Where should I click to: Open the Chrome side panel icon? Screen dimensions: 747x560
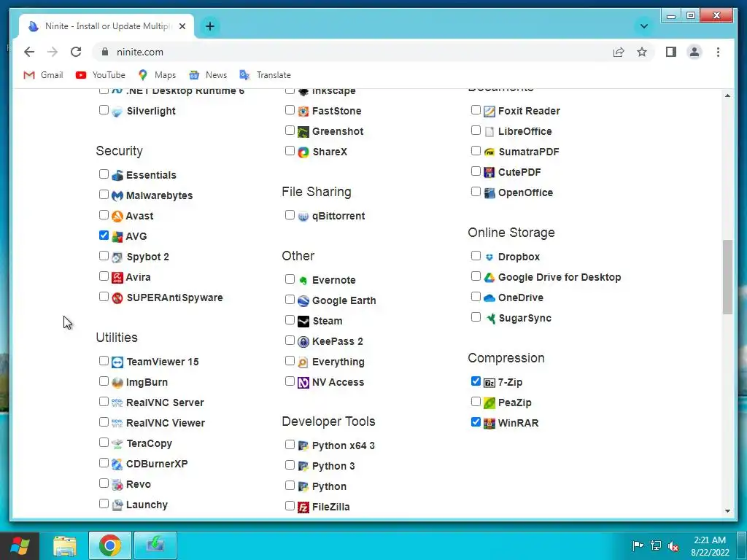(671, 52)
